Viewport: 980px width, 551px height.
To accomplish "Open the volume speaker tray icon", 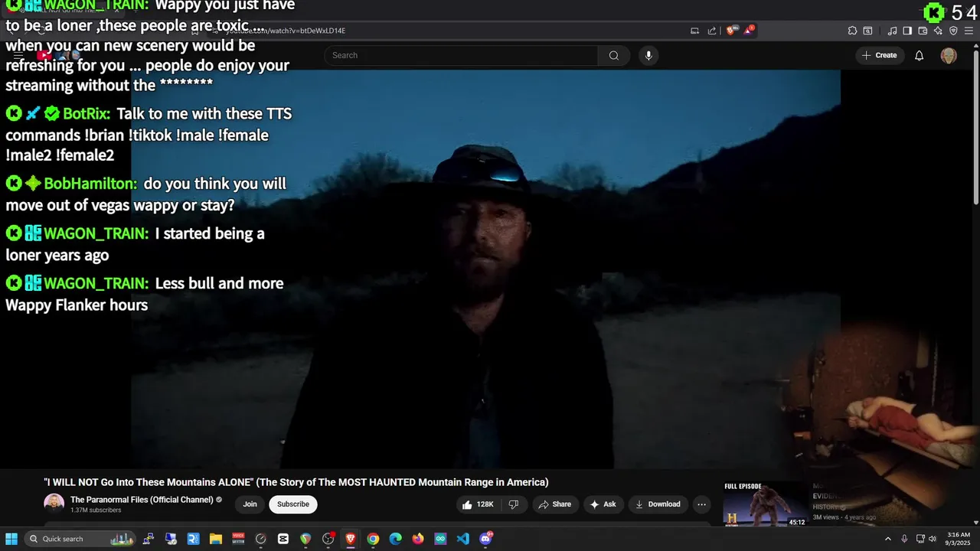I will pos(933,539).
